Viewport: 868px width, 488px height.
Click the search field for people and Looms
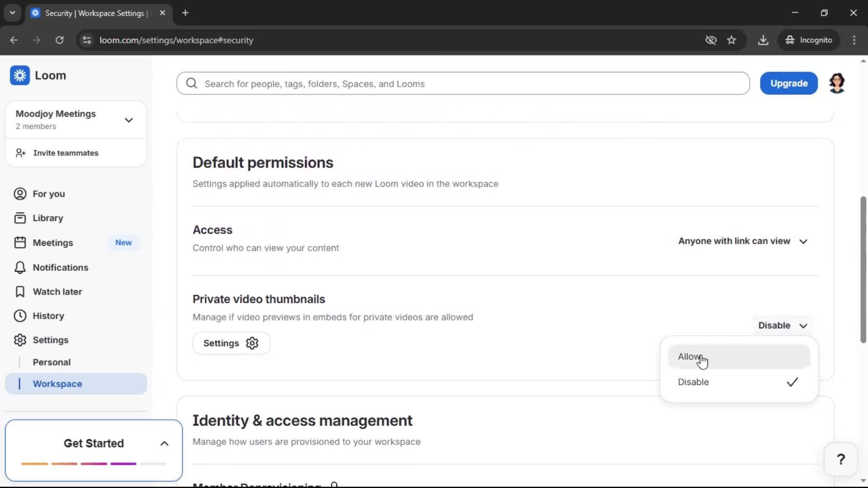[462, 83]
